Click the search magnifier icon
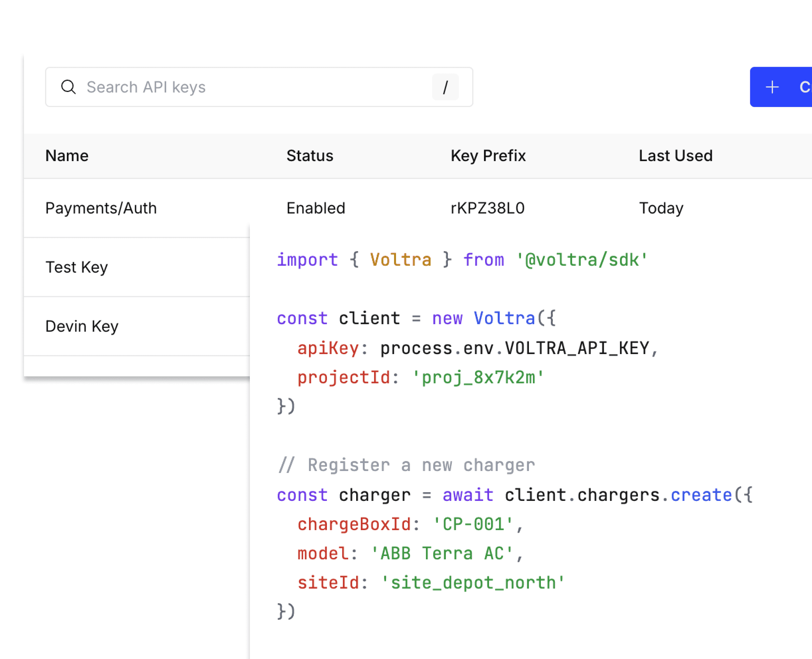 pyautogui.click(x=68, y=87)
